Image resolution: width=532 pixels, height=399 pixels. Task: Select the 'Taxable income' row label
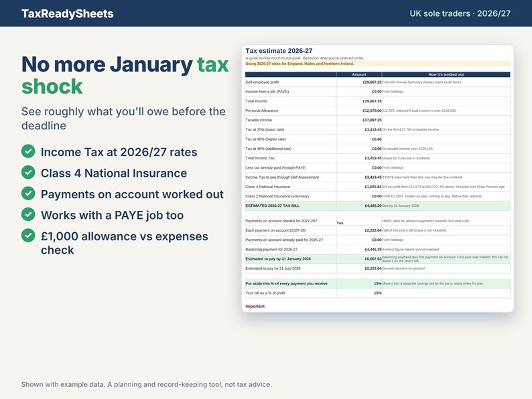259,120
